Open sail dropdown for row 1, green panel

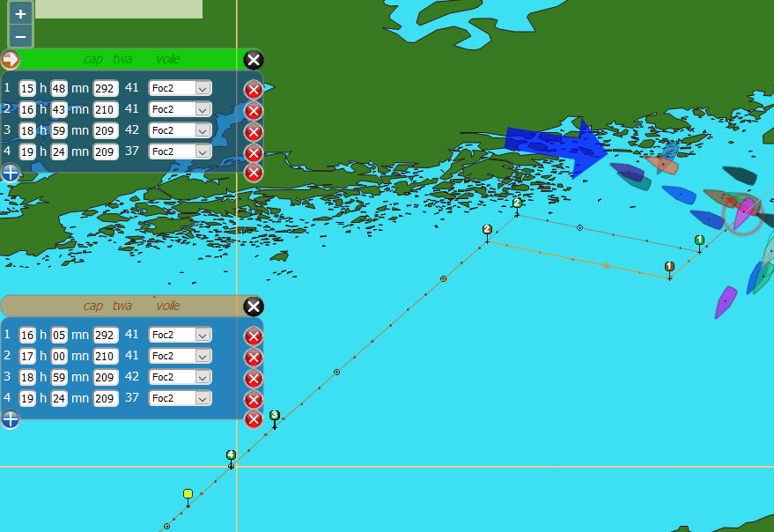[203, 88]
